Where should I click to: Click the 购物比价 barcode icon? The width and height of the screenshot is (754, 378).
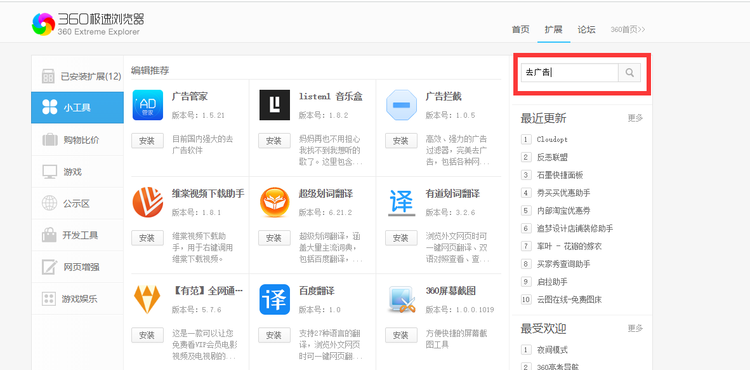point(50,140)
